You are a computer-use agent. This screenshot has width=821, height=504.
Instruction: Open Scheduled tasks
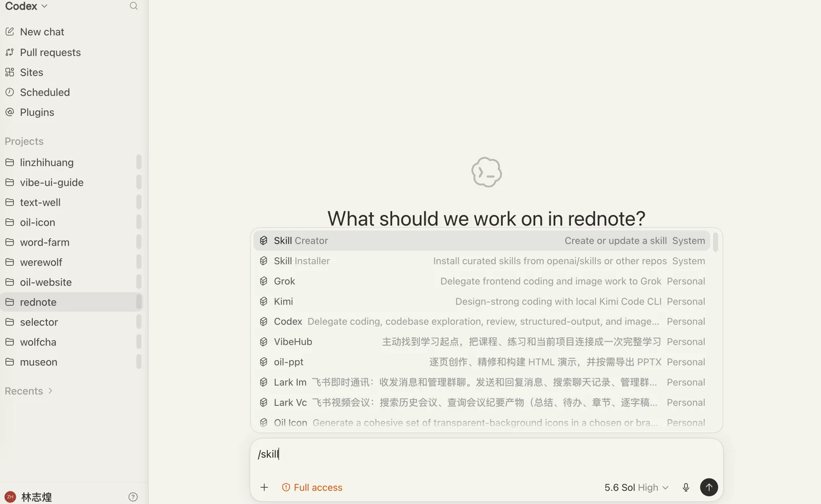pyautogui.click(x=71, y=92)
